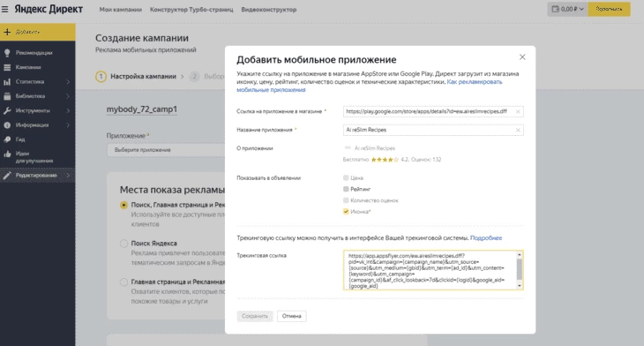Uncheck the Иконка checkbox

(346, 212)
